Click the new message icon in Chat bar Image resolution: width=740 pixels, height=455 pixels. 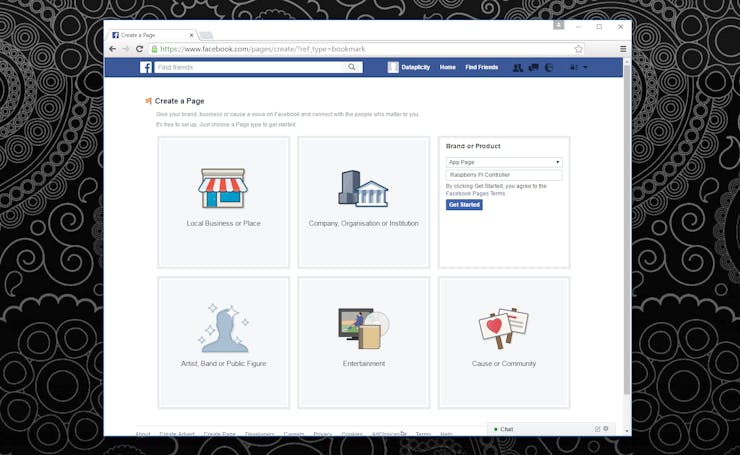click(597, 429)
